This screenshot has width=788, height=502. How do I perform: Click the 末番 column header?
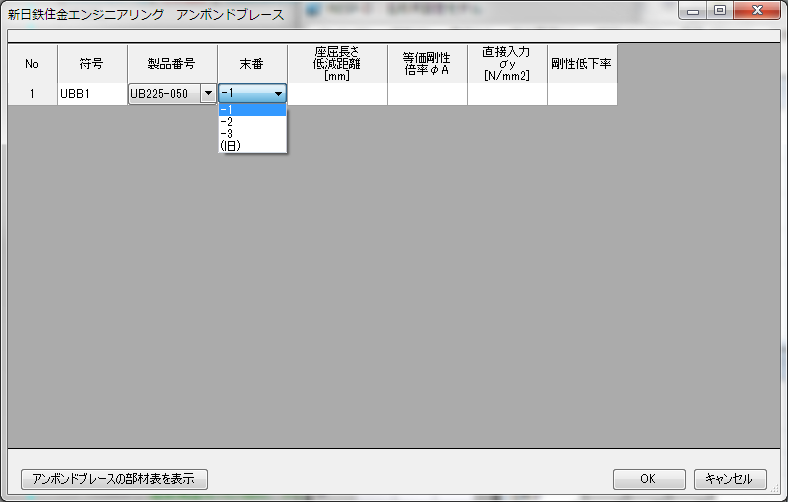point(252,64)
